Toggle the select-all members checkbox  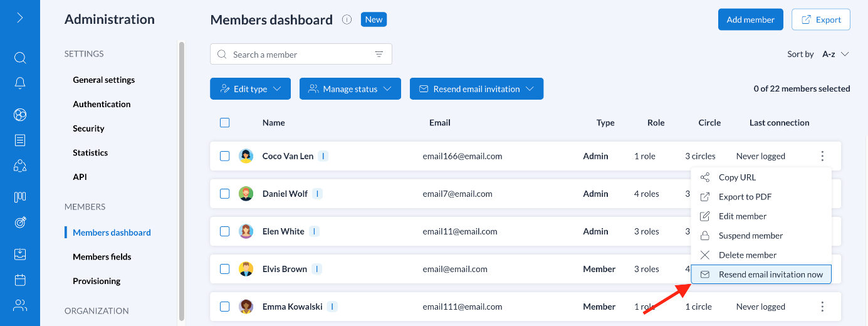(x=225, y=123)
